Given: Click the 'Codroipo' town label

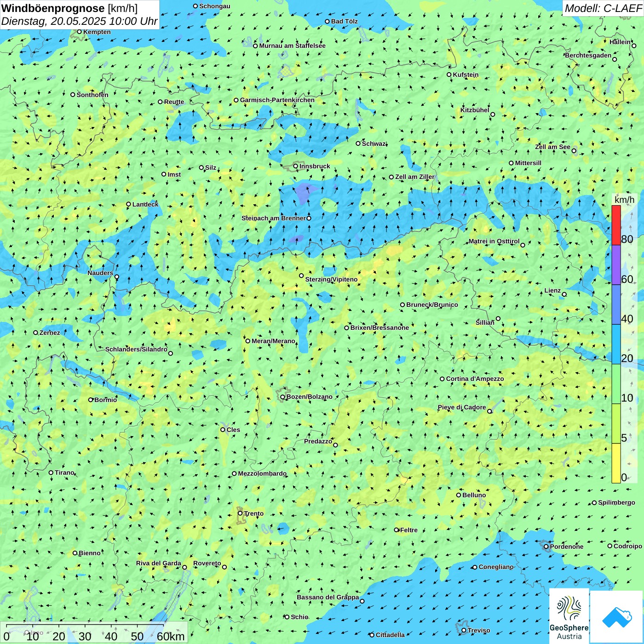Looking at the screenshot, I should point(628,546).
